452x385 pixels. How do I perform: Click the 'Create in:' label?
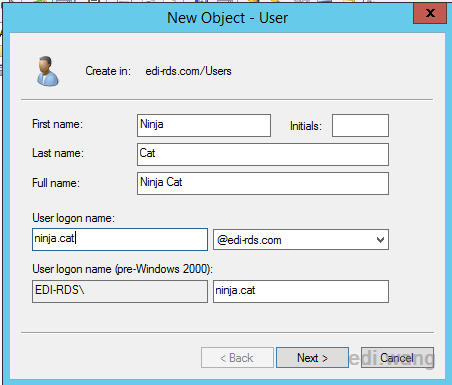[x=108, y=71]
